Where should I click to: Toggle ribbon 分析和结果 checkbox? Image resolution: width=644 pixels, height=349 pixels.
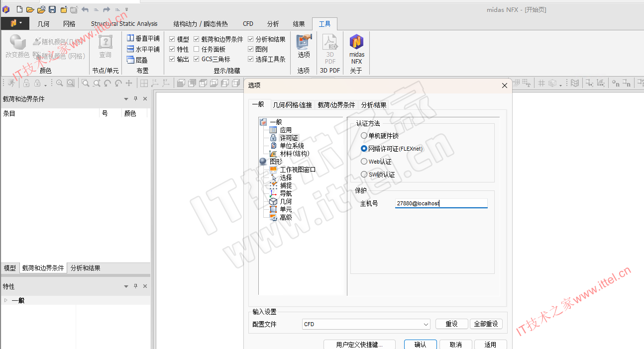click(x=251, y=39)
